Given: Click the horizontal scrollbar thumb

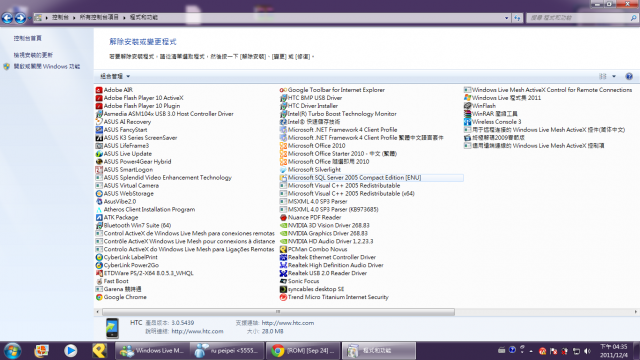Looking at the screenshot, I should (x=278, y=312).
